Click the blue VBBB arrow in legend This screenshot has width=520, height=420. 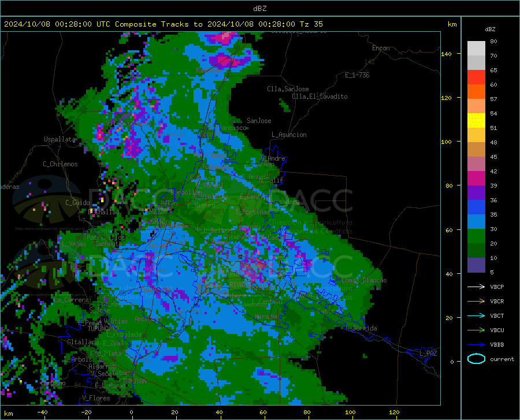pyautogui.click(x=476, y=345)
